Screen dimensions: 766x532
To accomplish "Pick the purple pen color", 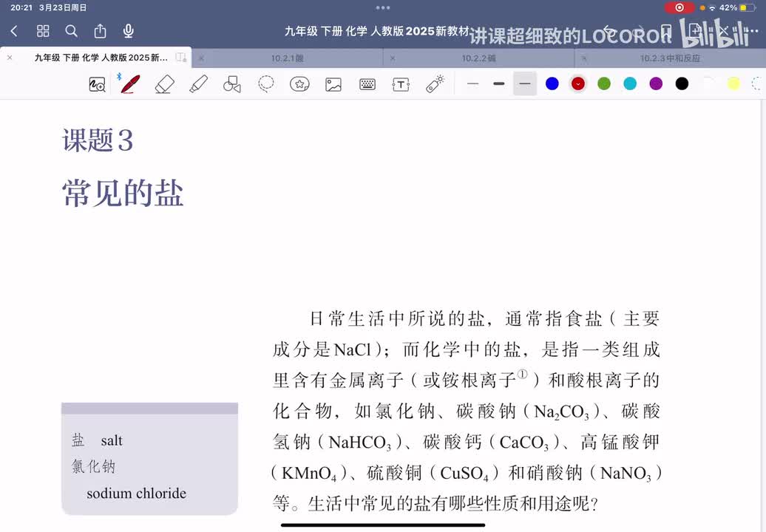I will click(656, 84).
